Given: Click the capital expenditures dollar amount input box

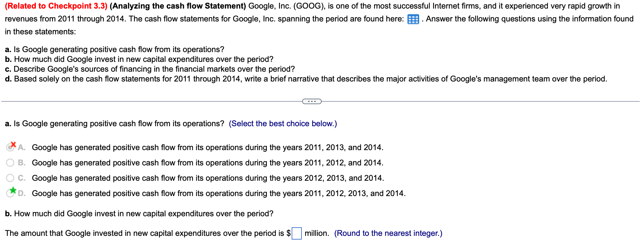Looking at the screenshot, I should [x=297, y=233].
